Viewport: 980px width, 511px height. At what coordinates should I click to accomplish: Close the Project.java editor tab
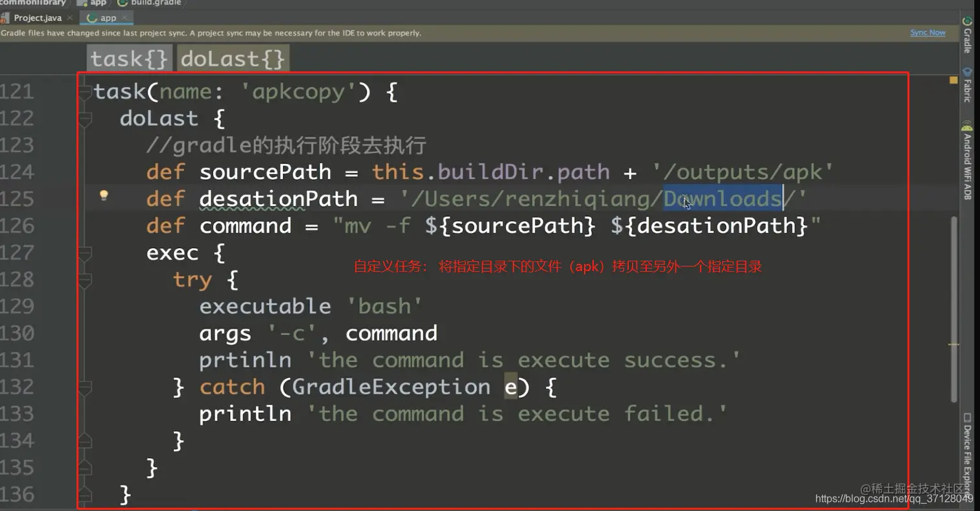pyautogui.click(x=69, y=18)
